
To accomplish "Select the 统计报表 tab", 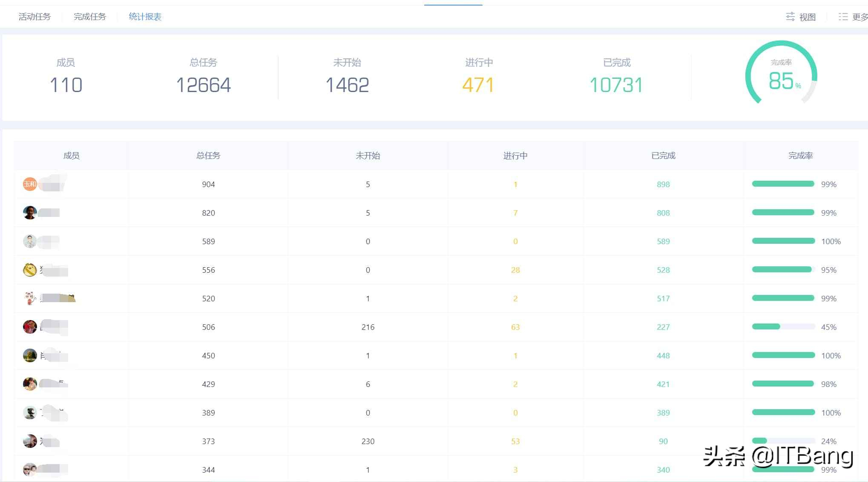I will coord(145,17).
